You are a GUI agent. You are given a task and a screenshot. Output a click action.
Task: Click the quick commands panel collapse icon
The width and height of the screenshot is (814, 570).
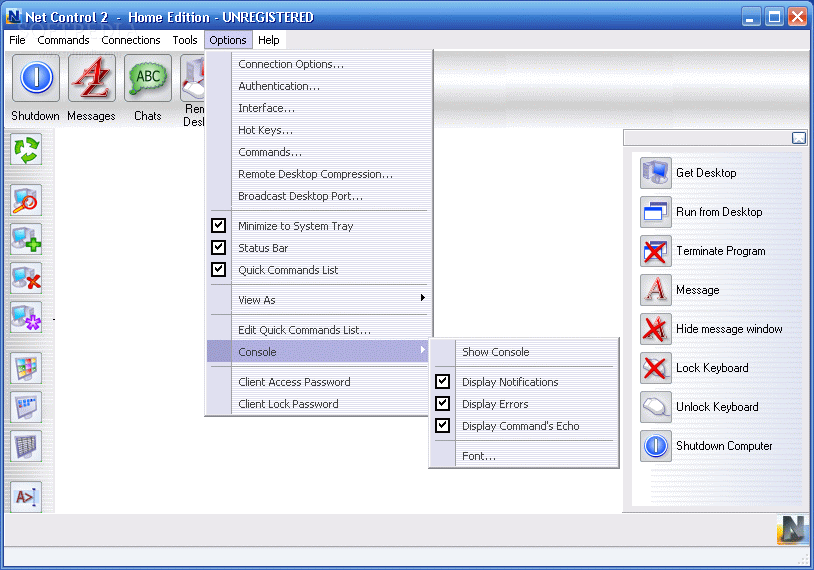tap(798, 138)
